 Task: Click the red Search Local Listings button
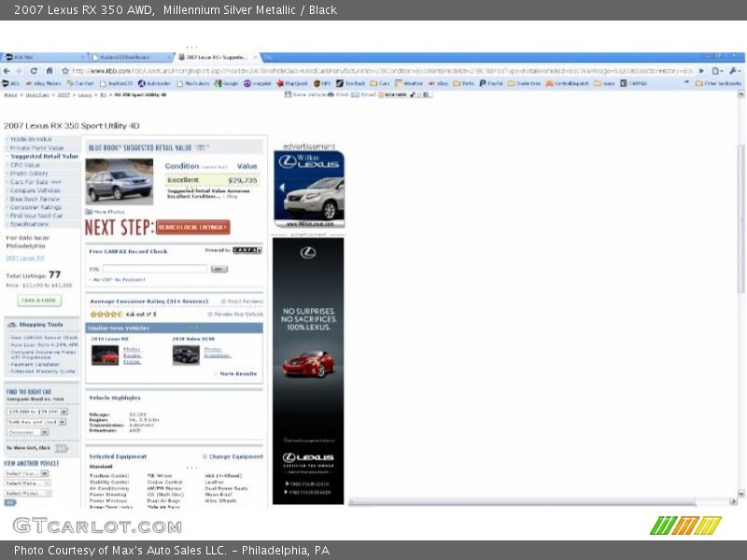coord(193,227)
